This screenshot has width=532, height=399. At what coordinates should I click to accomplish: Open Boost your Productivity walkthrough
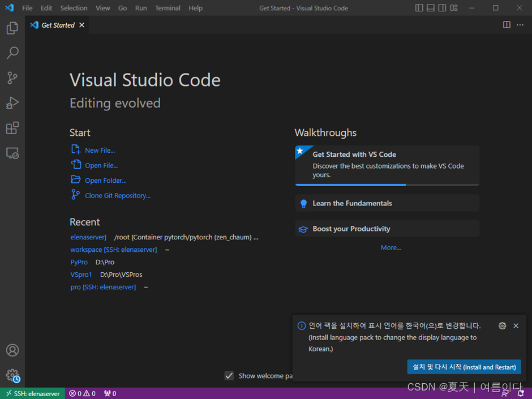(387, 229)
